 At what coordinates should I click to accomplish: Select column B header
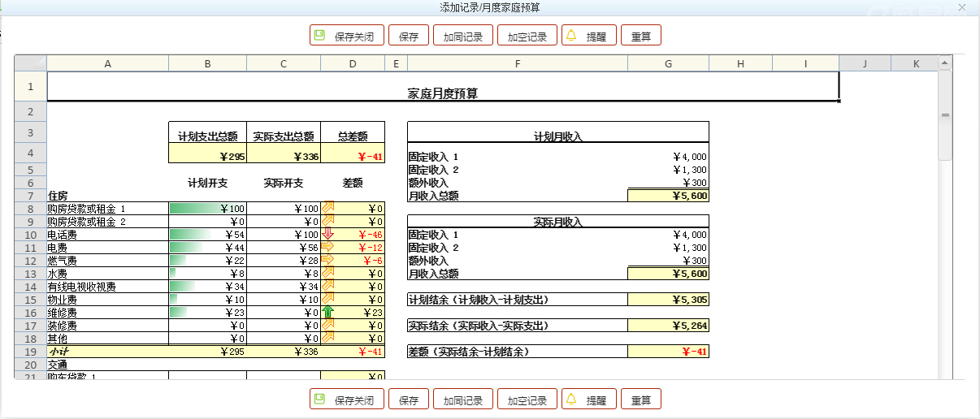coord(207,63)
